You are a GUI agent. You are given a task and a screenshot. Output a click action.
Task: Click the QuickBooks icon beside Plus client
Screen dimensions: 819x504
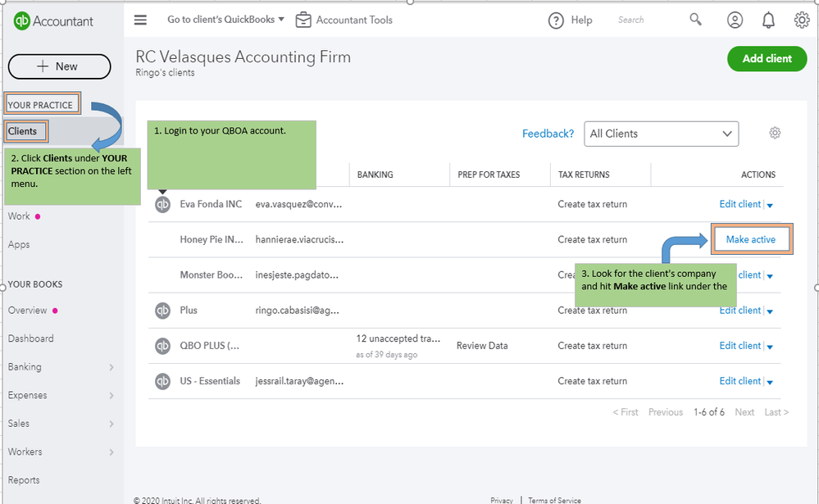163,311
